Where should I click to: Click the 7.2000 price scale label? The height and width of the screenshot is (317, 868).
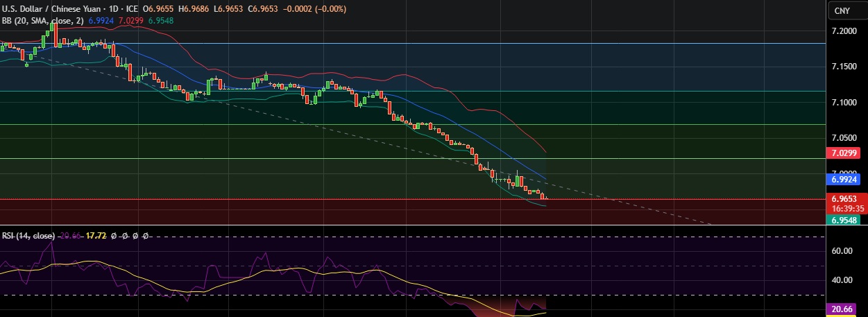point(845,31)
